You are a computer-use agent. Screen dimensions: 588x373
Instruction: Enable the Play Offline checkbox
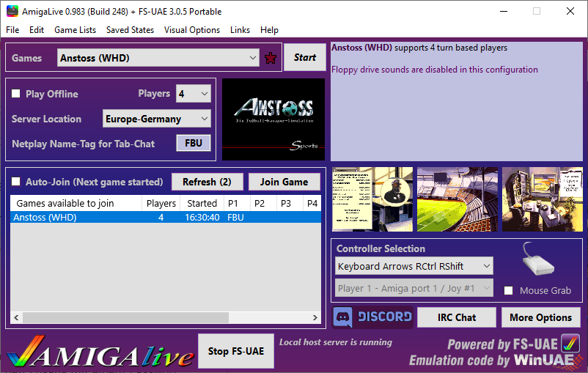[16, 94]
